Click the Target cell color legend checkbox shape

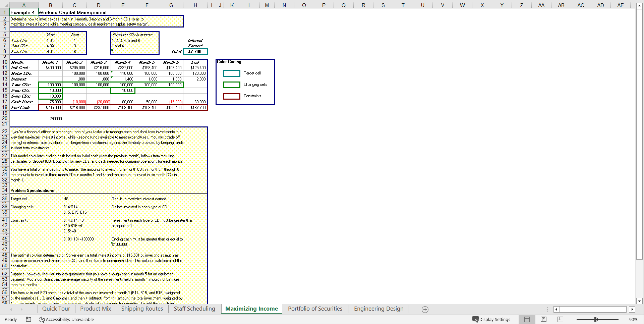coord(232,73)
